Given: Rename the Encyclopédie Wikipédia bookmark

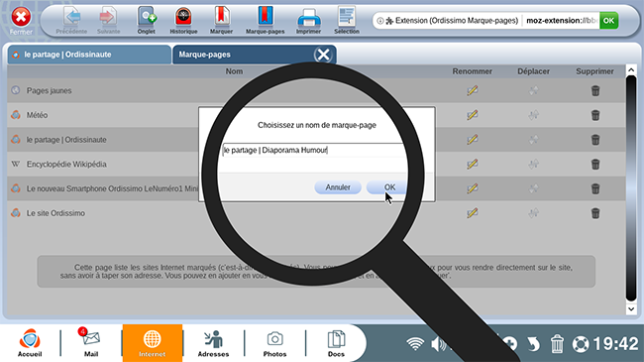Looking at the screenshot, I should pos(473,164).
